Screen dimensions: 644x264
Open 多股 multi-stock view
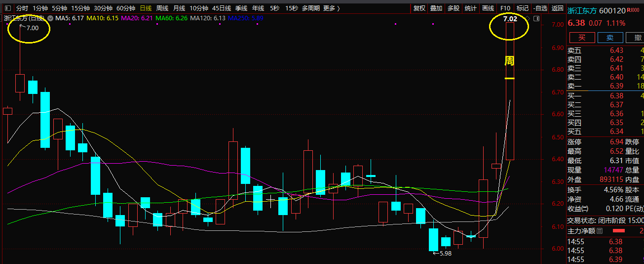[454, 8]
